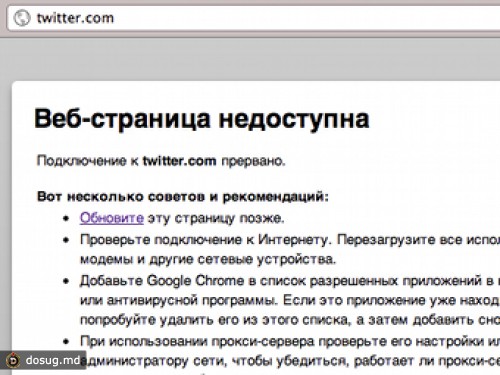
Task: Click the heading Веб-страница недоступна
Action: [x=202, y=119]
